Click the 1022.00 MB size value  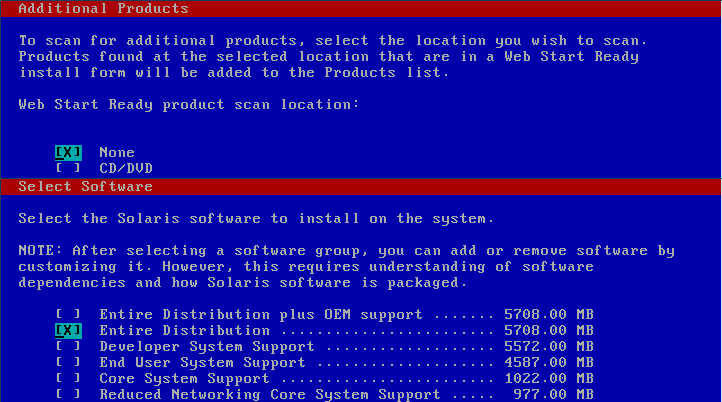click(549, 378)
